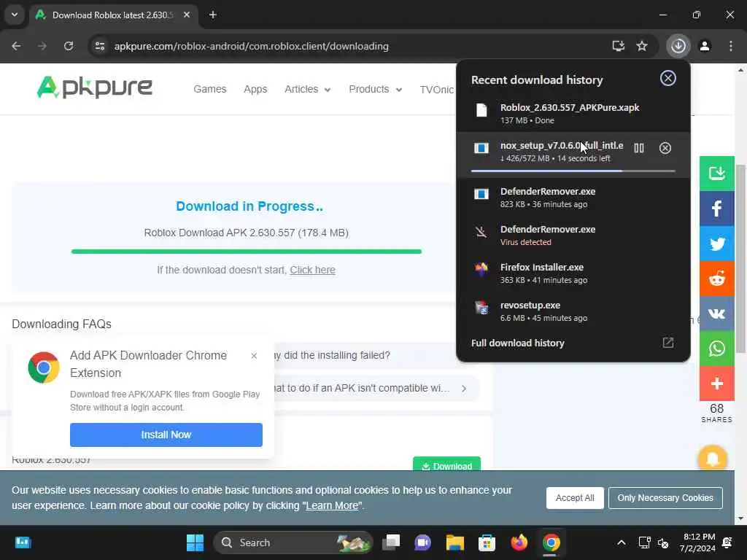Image resolution: width=747 pixels, height=560 pixels.
Task: Pause the nox_setup download
Action: click(x=639, y=148)
